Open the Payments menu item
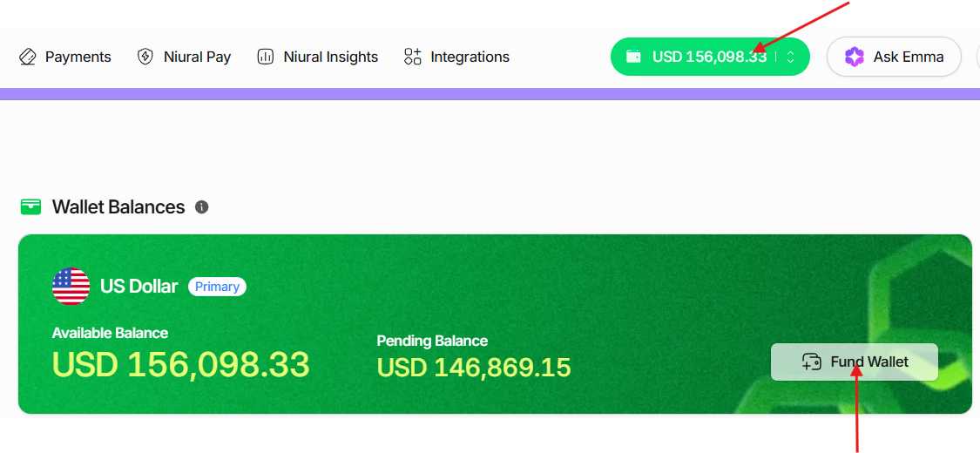 [78, 57]
